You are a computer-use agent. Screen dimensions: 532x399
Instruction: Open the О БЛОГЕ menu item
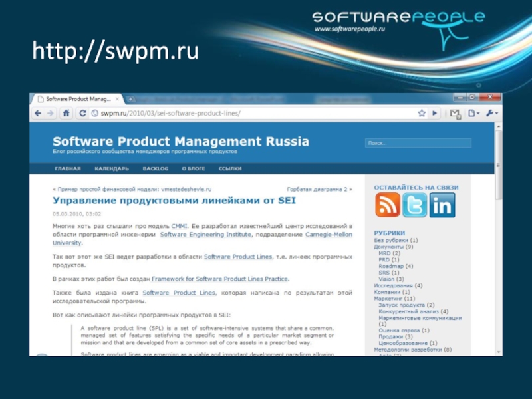[x=194, y=169]
